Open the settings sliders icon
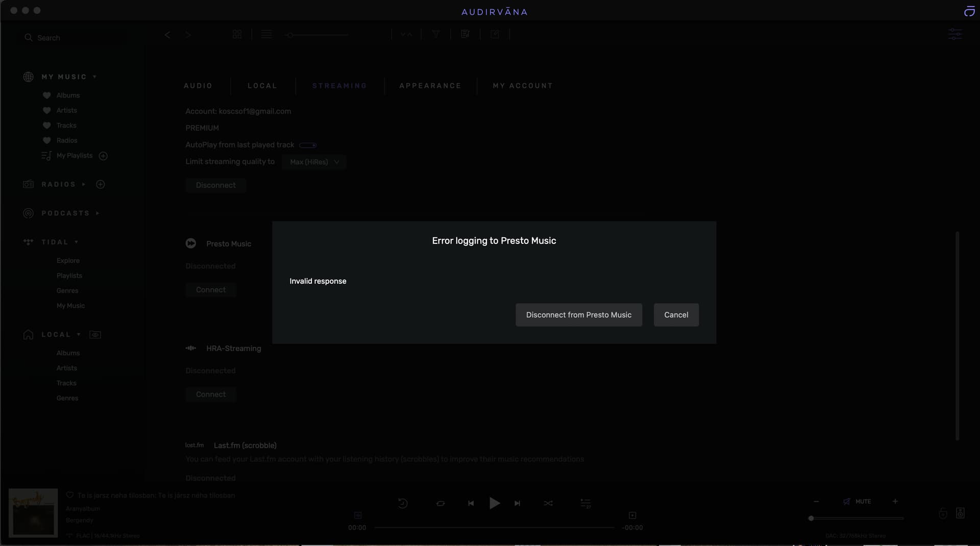The image size is (980, 546). point(955,34)
